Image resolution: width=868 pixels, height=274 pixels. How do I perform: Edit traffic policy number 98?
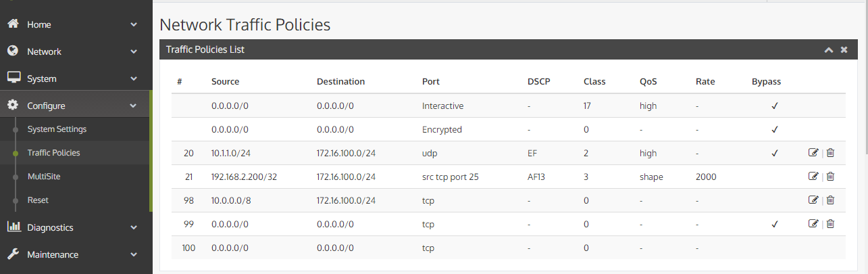pyautogui.click(x=813, y=200)
